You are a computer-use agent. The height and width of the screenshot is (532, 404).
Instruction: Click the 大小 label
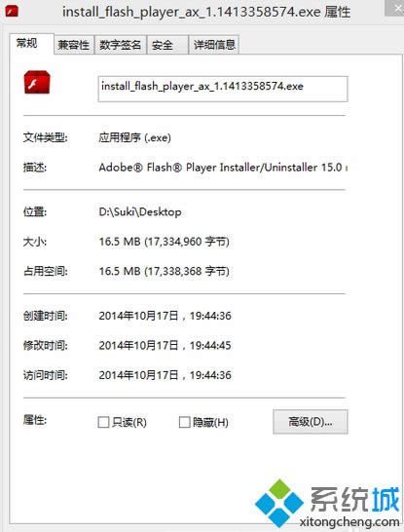pos(35,242)
